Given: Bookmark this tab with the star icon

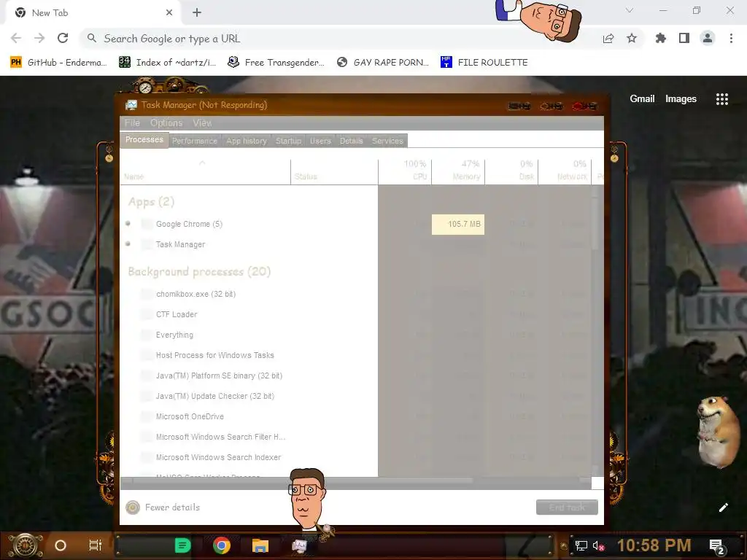Looking at the screenshot, I should point(632,38).
